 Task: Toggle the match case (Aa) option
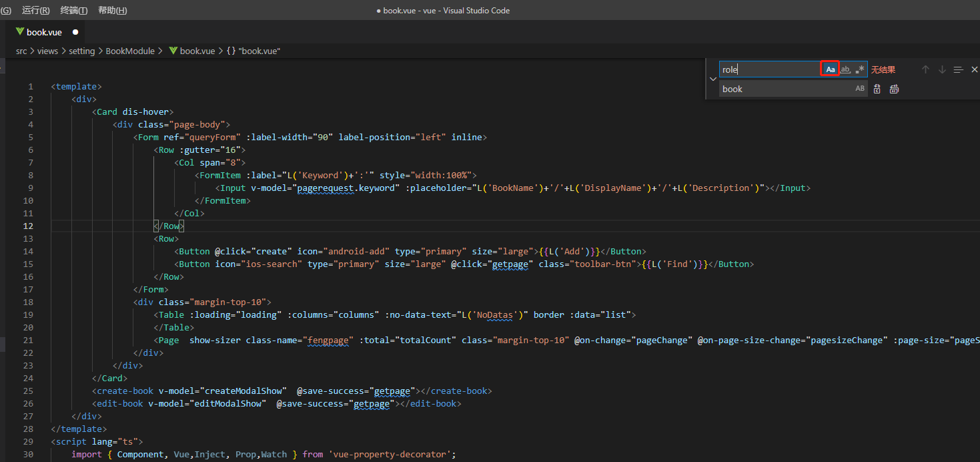pos(830,69)
